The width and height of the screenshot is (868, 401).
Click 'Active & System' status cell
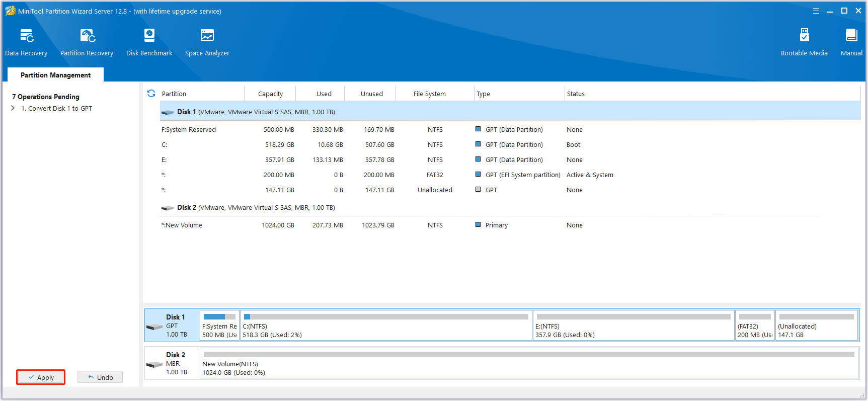click(590, 175)
